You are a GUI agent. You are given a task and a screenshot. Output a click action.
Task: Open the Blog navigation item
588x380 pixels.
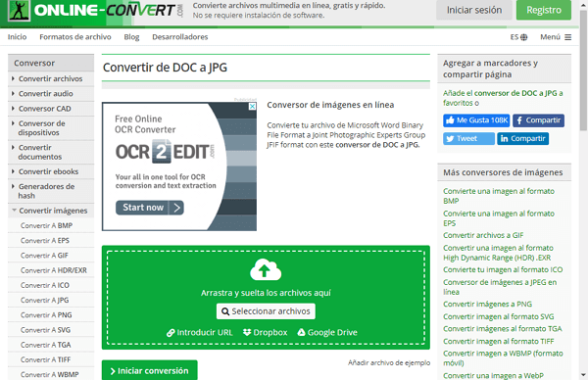pyautogui.click(x=131, y=36)
